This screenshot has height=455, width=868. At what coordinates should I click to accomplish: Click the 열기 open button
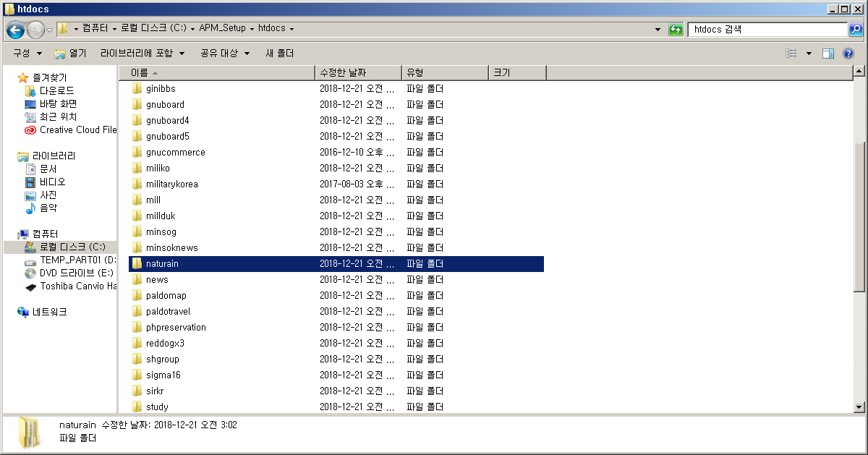pyautogui.click(x=70, y=54)
